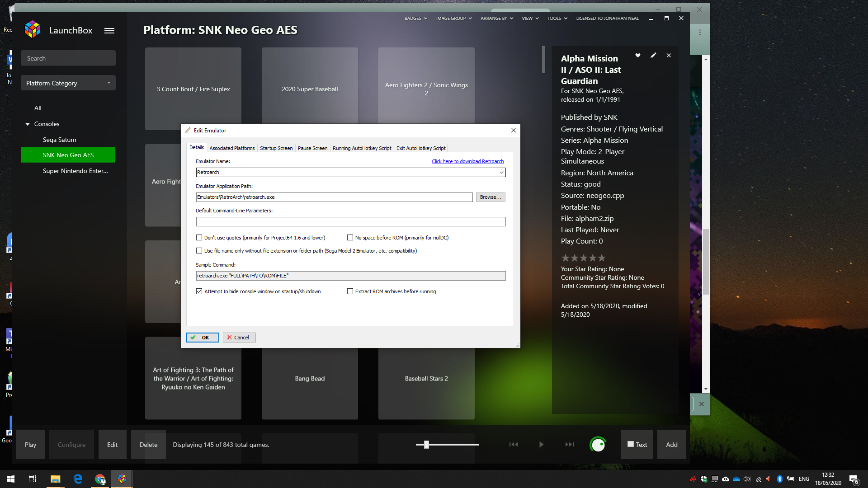Select the 2020 Super Baseball game tile
Image resolution: width=868 pixels, height=488 pixels.
coord(310,89)
